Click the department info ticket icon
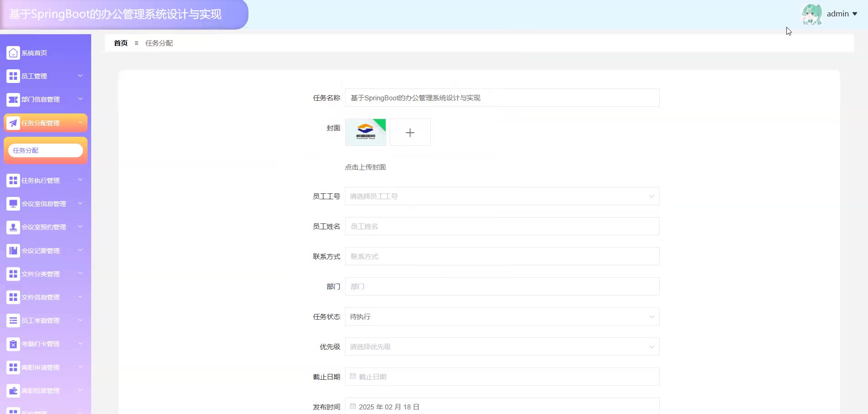868x414 pixels. (13, 99)
